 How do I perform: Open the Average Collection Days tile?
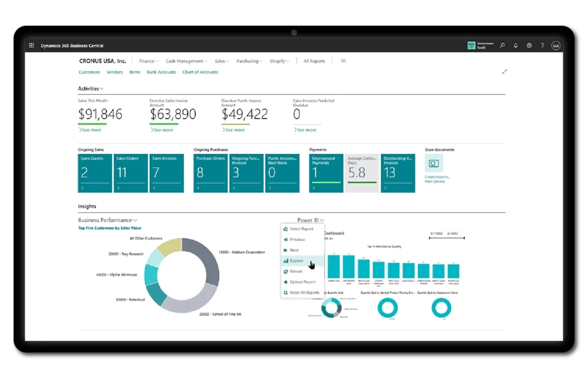(362, 173)
